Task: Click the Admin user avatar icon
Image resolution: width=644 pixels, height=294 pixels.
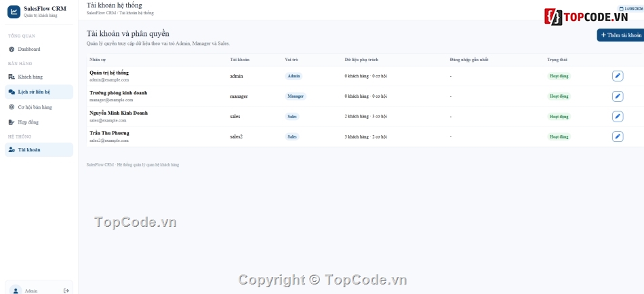Action: point(16,291)
